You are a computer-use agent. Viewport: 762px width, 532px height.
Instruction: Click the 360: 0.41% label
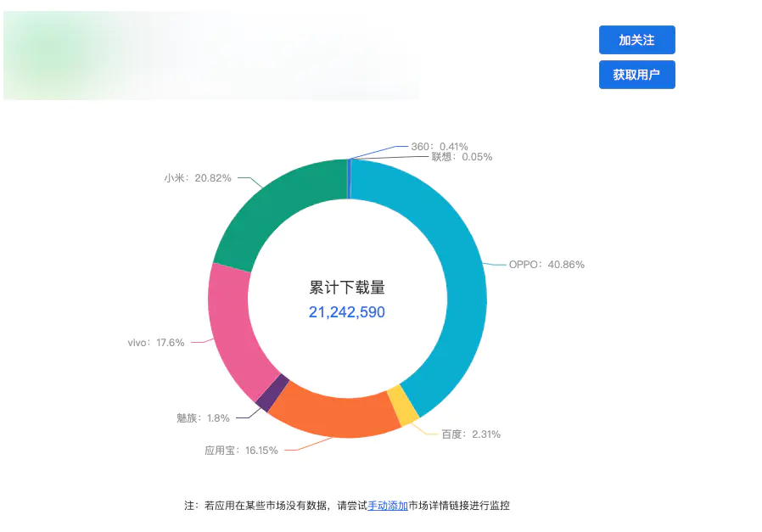coord(440,146)
